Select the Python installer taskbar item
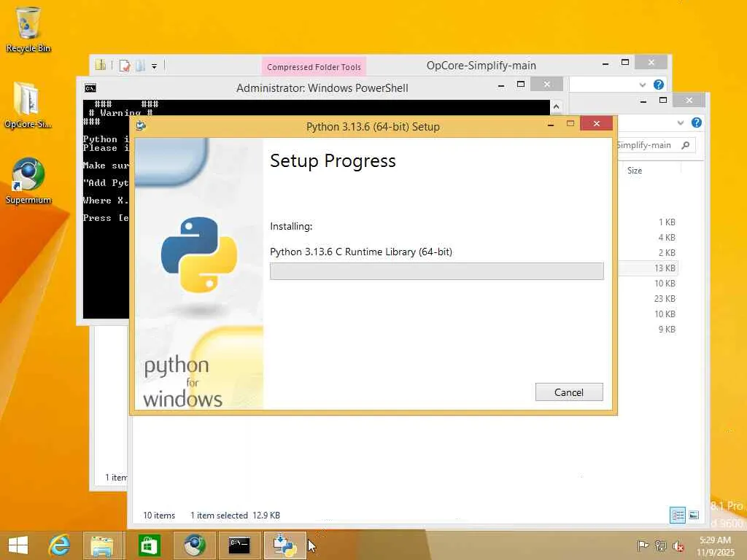The image size is (747, 560). [x=285, y=545]
